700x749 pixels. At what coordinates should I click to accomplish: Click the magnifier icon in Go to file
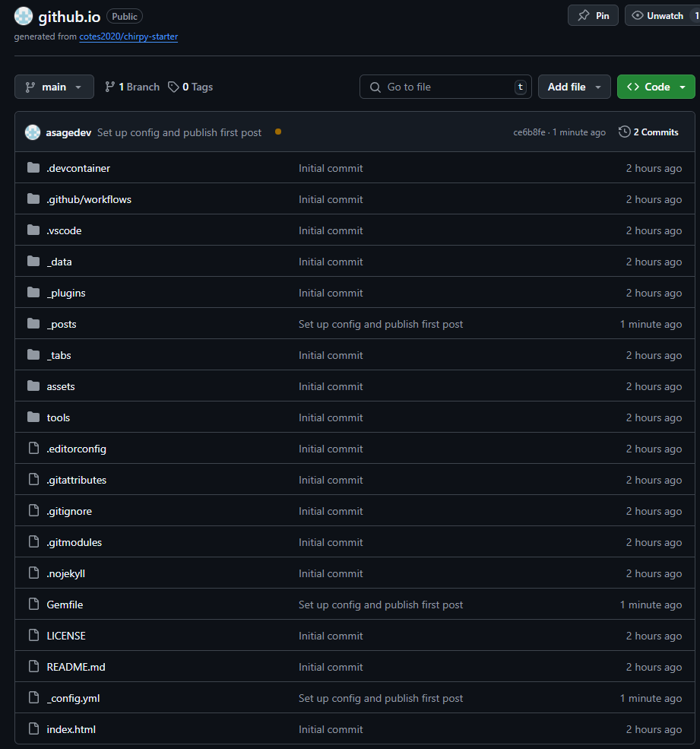[375, 87]
